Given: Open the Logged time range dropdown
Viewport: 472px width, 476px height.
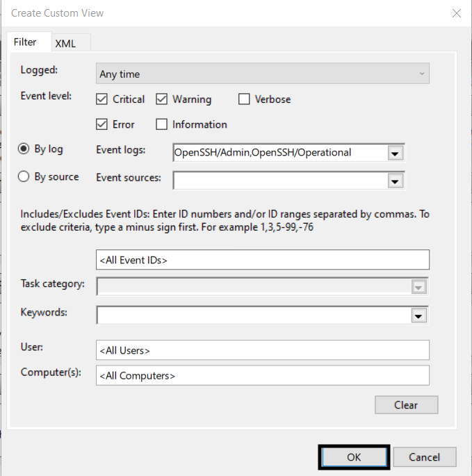Looking at the screenshot, I should point(263,74).
